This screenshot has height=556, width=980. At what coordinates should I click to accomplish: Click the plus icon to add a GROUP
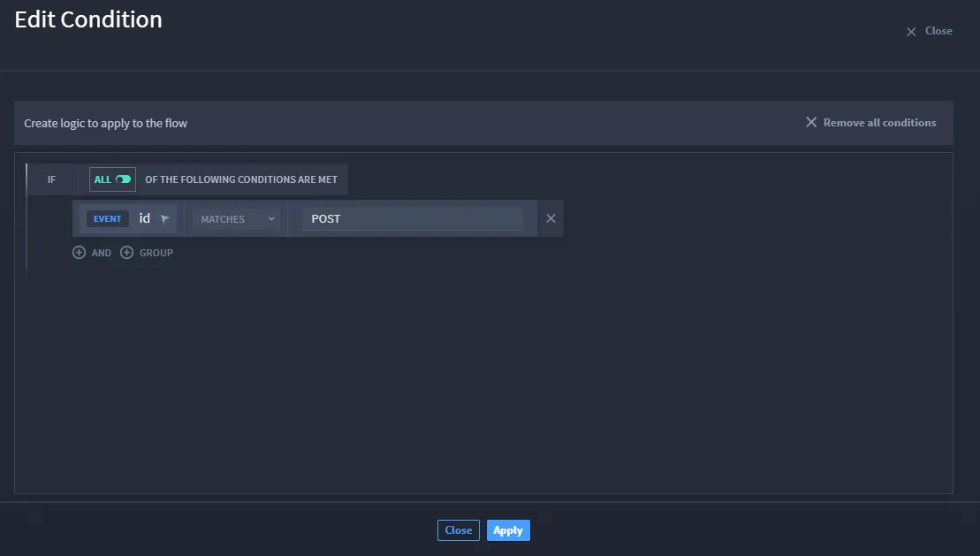[x=127, y=252]
